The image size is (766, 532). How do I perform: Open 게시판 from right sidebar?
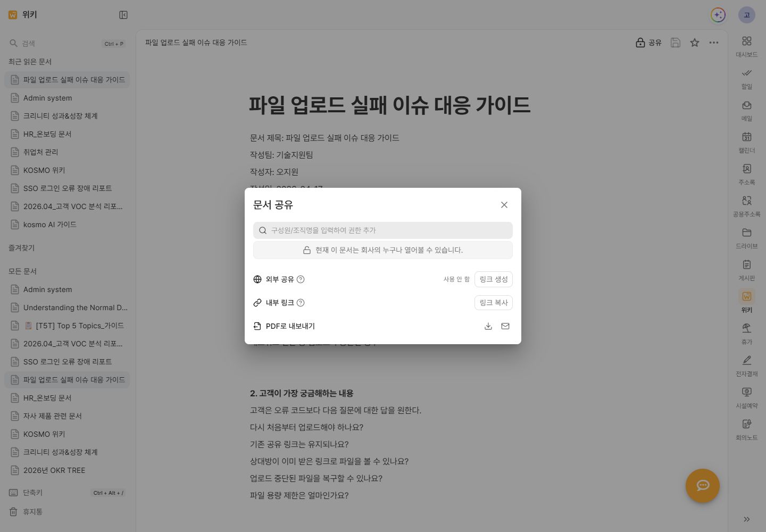tap(747, 270)
